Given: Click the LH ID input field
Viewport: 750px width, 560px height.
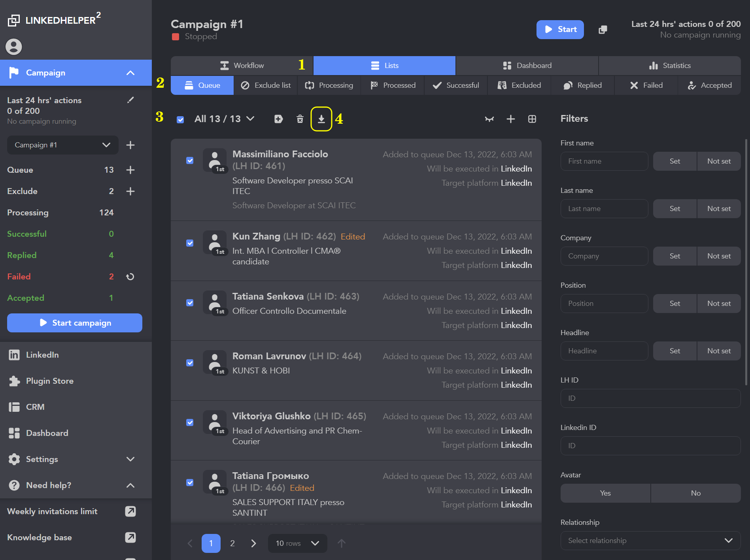Looking at the screenshot, I should pyautogui.click(x=650, y=398).
